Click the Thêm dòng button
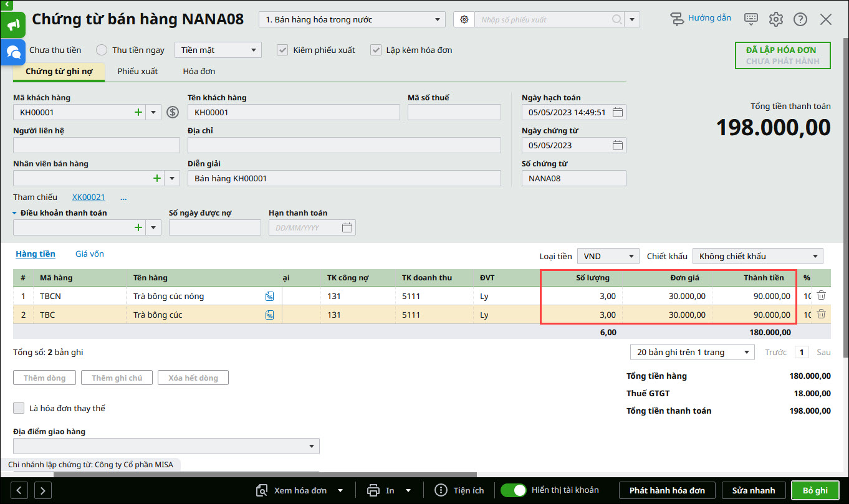The width and height of the screenshot is (849, 504). point(44,378)
